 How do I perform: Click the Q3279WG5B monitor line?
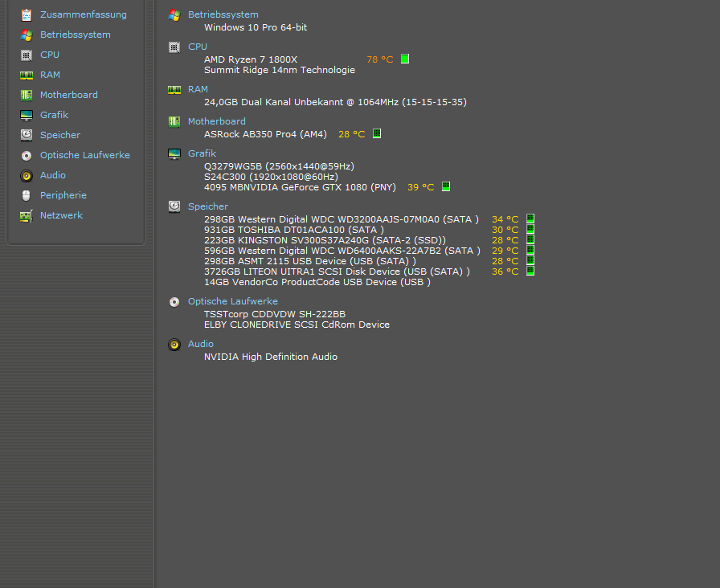pos(279,166)
